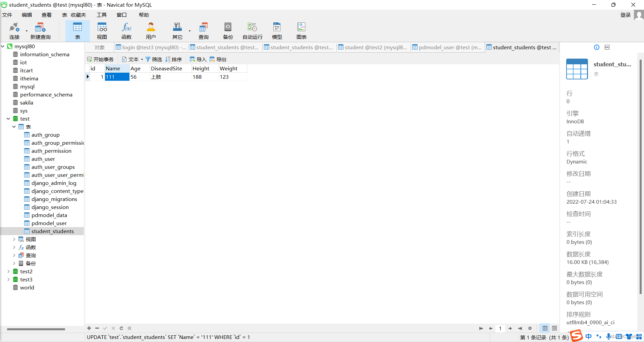Screen dimensions: 644x342
Task: Click the 模型 (Model) toolbar icon
Action: coord(277,31)
